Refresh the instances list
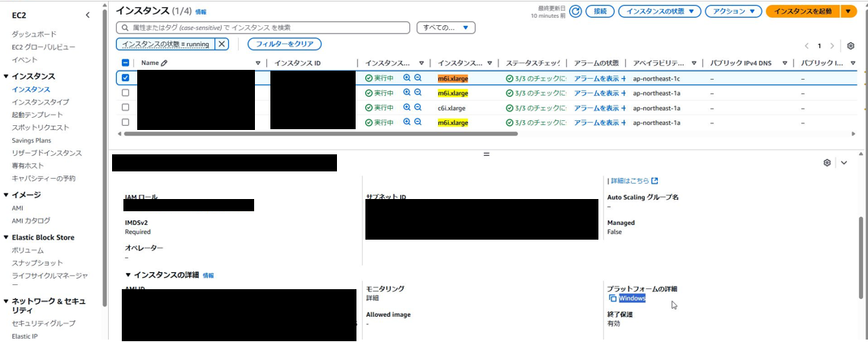This screenshot has width=868, height=342. (575, 11)
